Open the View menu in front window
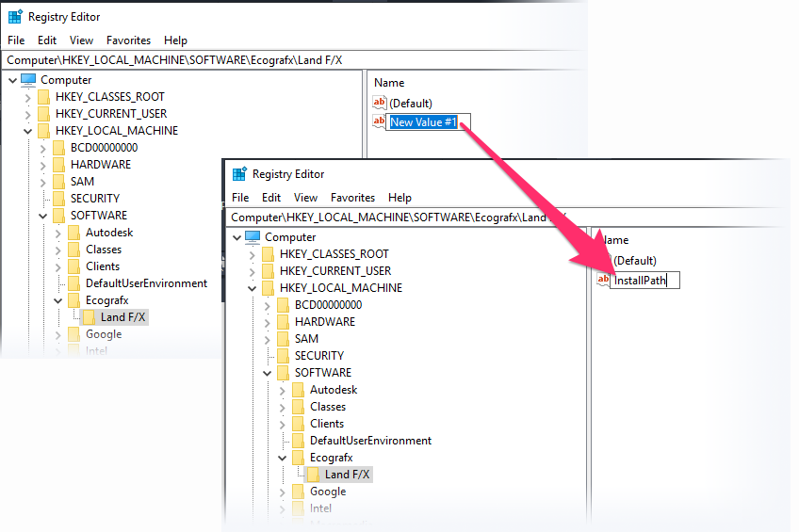 tap(305, 198)
